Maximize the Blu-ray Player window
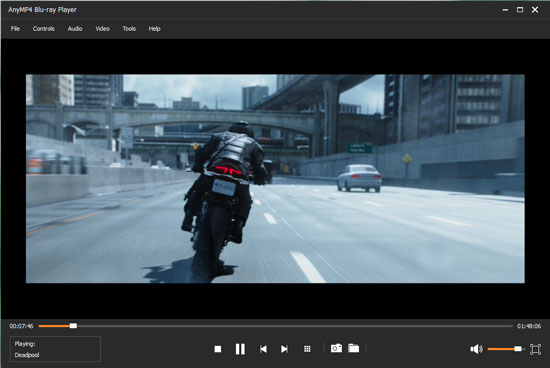The height and width of the screenshot is (368, 550). click(x=520, y=10)
